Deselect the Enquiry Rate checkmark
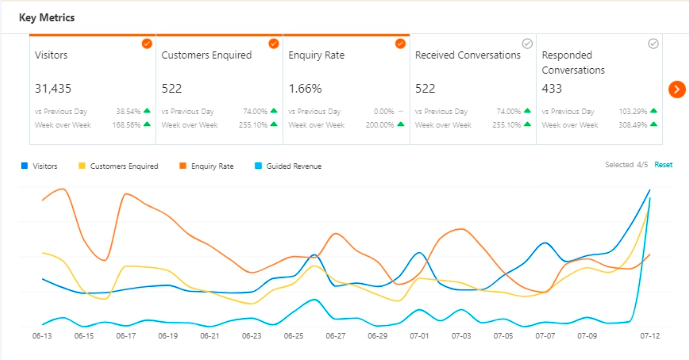689x360 pixels. (x=400, y=44)
